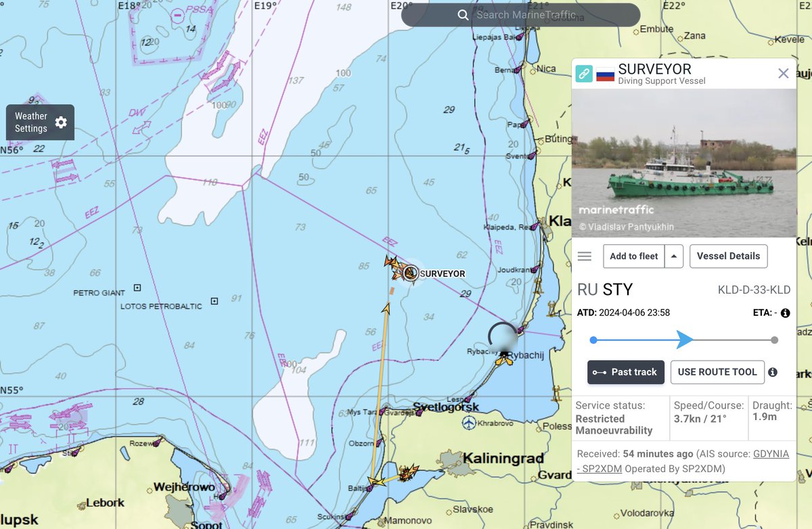Image resolution: width=812 pixels, height=529 pixels.
Task: Open the hamburger menu in vessel panel
Action: pos(585,256)
